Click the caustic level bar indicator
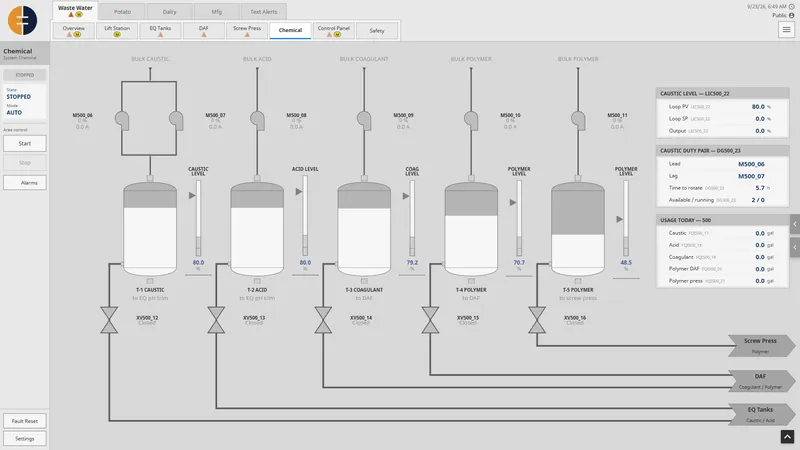The height and width of the screenshot is (450, 800). point(198,218)
